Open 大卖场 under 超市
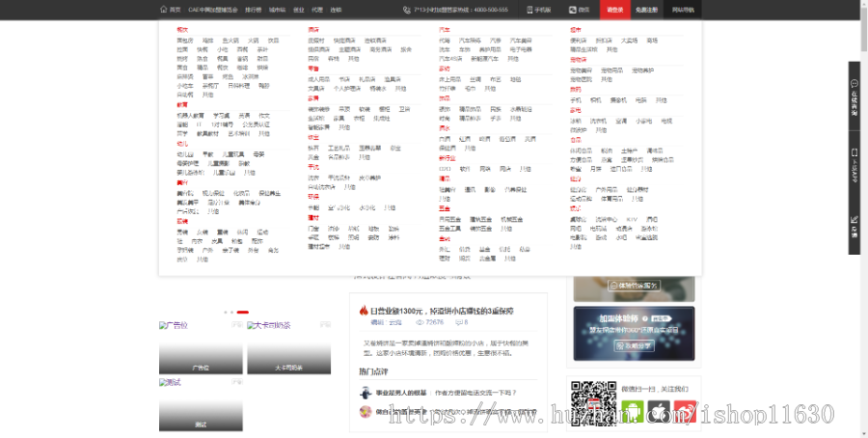The height and width of the screenshot is (438, 868). (630, 41)
